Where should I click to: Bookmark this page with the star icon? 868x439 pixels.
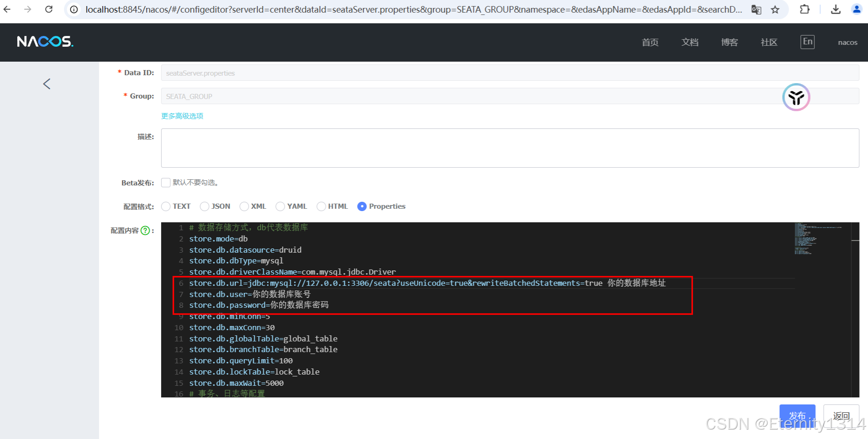pyautogui.click(x=775, y=9)
